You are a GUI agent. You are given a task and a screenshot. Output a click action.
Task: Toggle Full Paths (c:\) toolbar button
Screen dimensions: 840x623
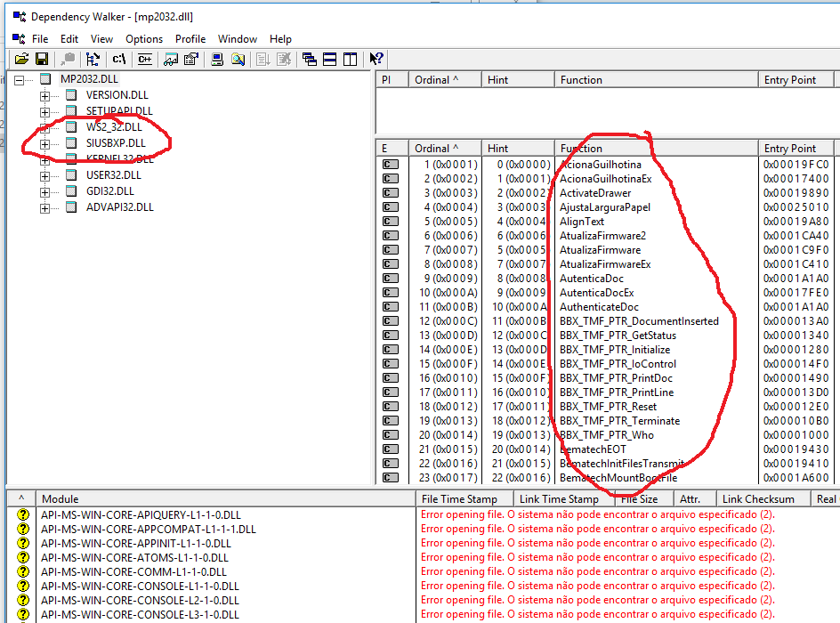tap(118, 60)
